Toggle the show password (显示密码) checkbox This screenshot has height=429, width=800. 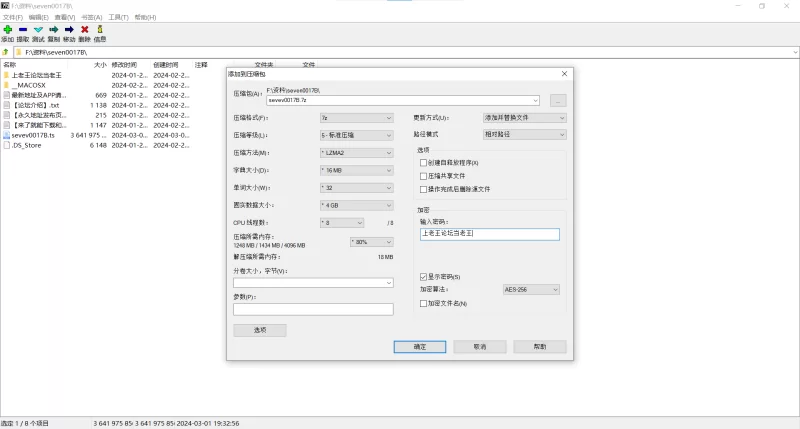point(424,276)
